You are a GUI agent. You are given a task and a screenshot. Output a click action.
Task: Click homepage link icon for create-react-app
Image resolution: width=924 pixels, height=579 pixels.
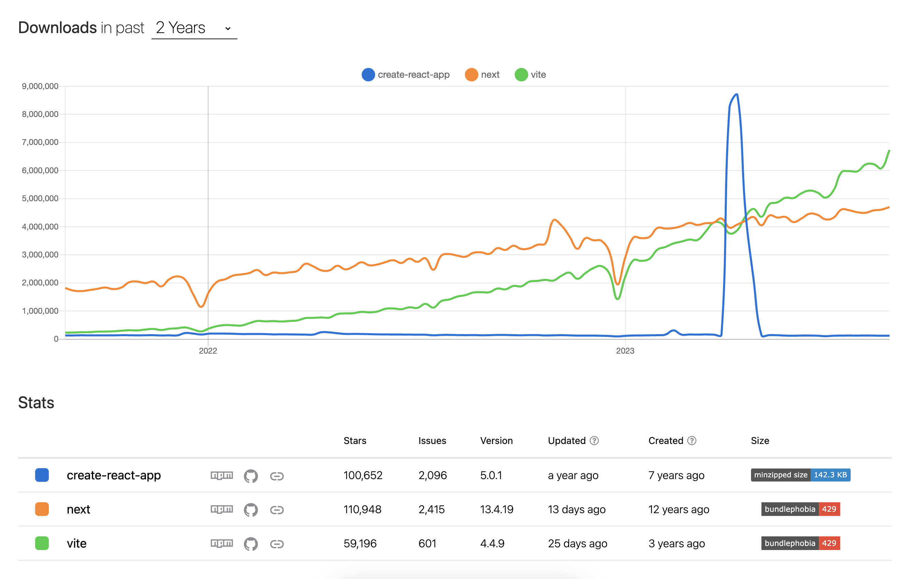[x=277, y=476]
